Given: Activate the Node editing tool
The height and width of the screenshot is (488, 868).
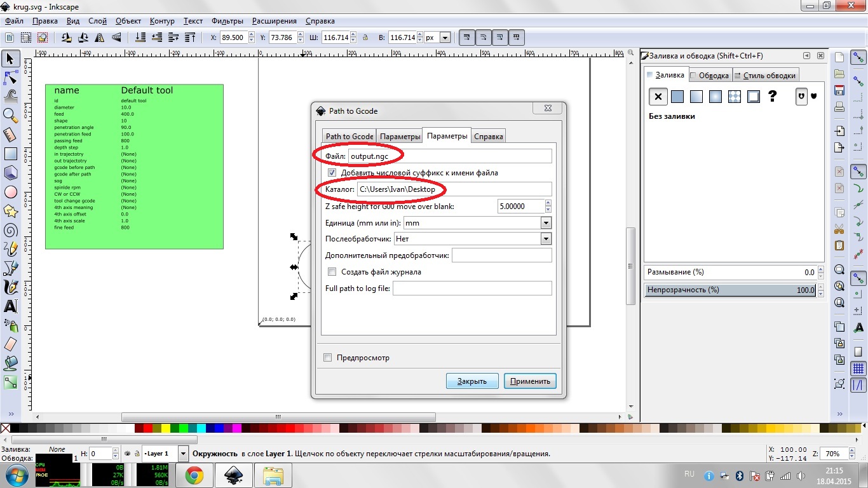Looking at the screenshot, I should point(10,78).
